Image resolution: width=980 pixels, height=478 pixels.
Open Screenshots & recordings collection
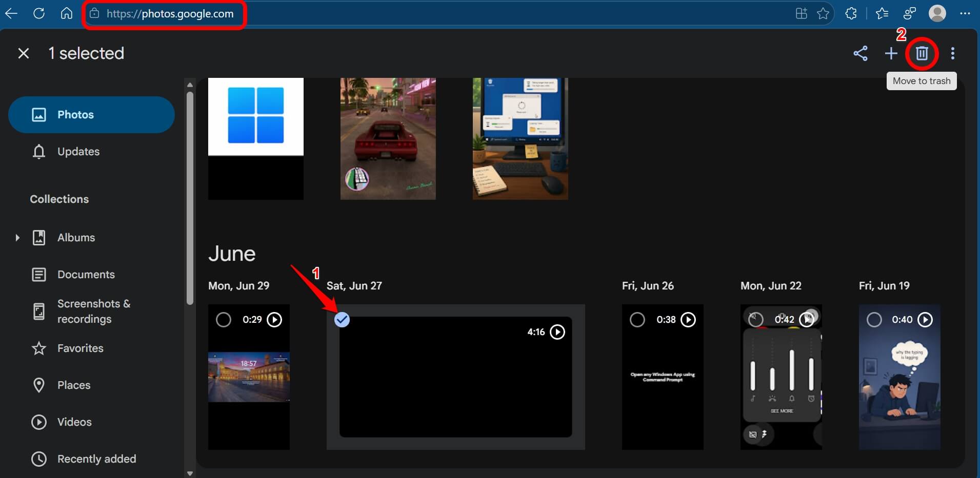91,311
